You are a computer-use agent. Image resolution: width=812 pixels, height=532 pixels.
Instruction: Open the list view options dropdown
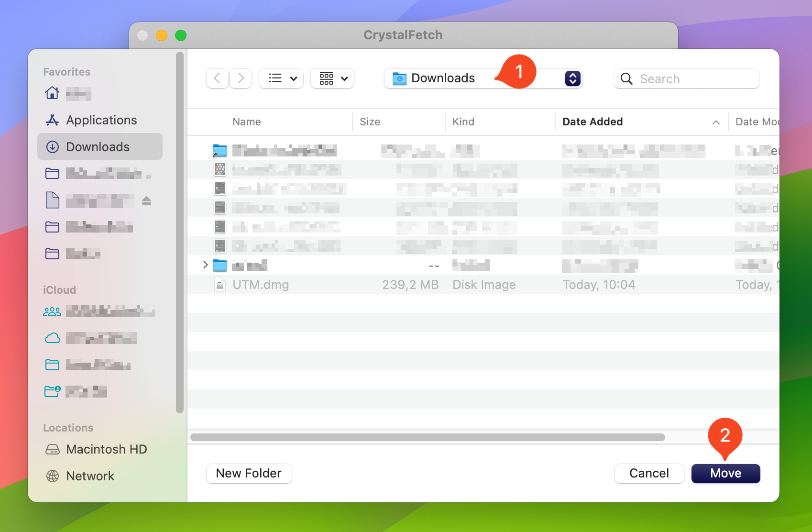(281, 78)
